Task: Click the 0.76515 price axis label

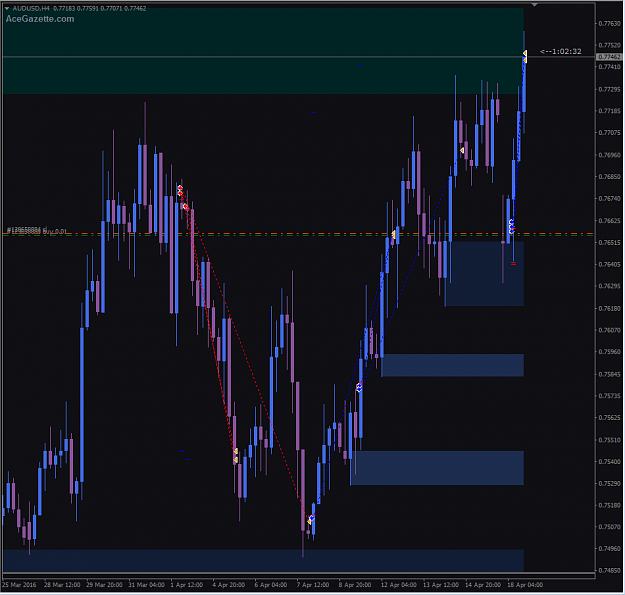Action: click(609, 242)
